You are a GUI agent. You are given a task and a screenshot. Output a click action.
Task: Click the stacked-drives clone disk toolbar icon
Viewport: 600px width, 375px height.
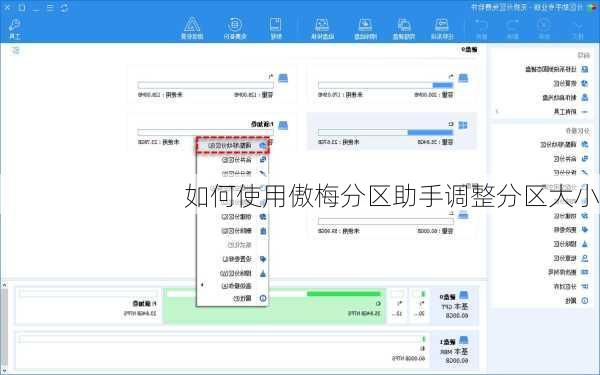click(x=403, y=25)
